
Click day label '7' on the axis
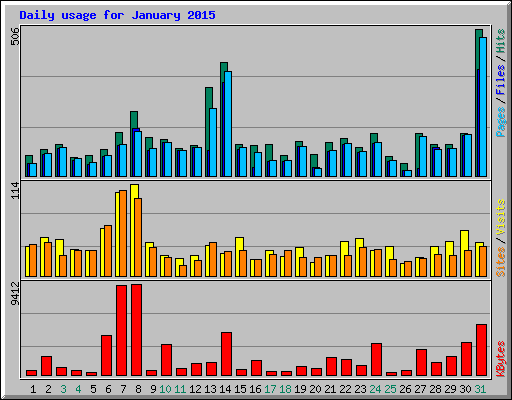pos(123,389)
